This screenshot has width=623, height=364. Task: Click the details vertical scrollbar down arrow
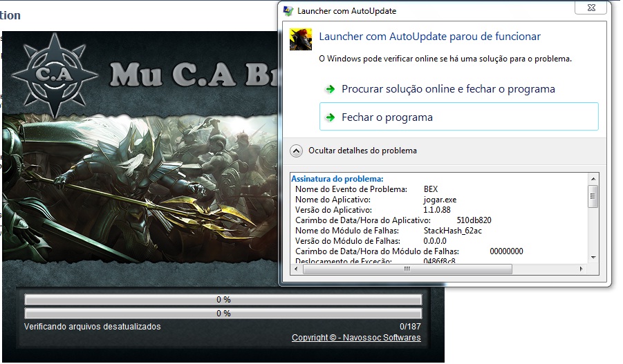click(x=593, y=258)
